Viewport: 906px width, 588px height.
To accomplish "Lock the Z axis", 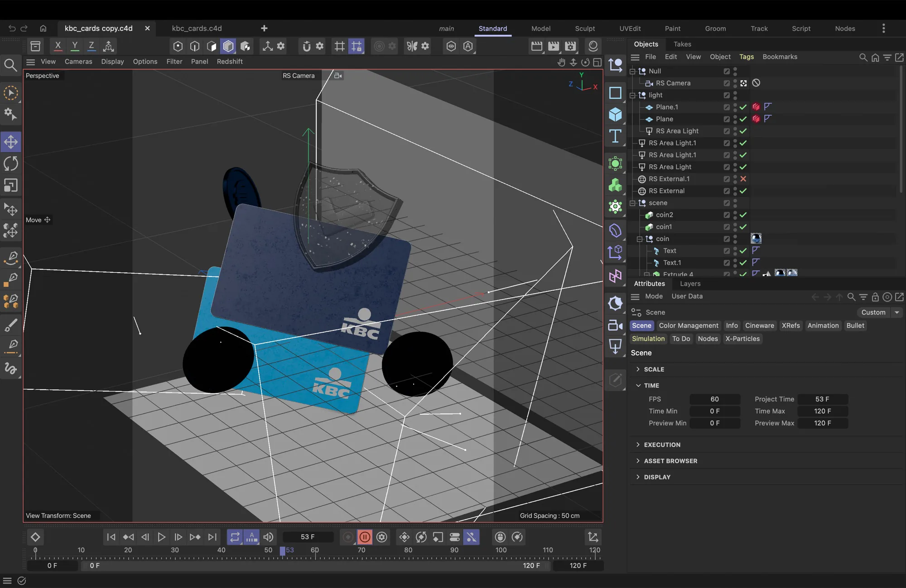I will tap(92, 46).
